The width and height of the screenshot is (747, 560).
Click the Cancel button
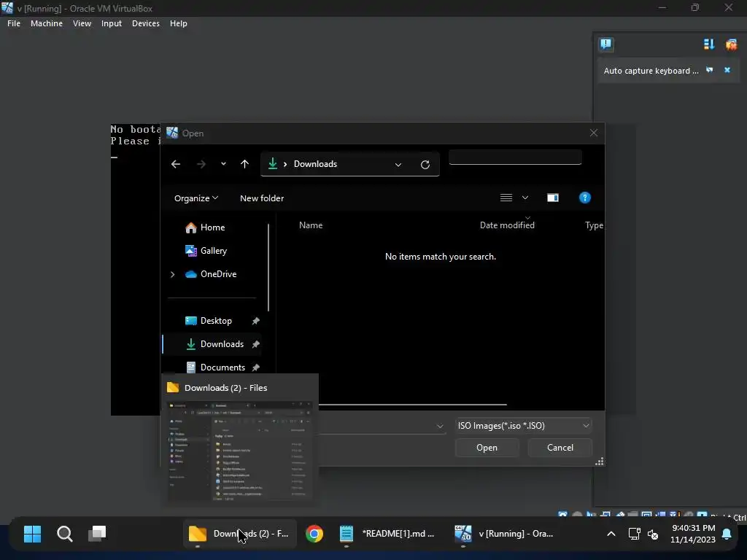click(560, 448)
